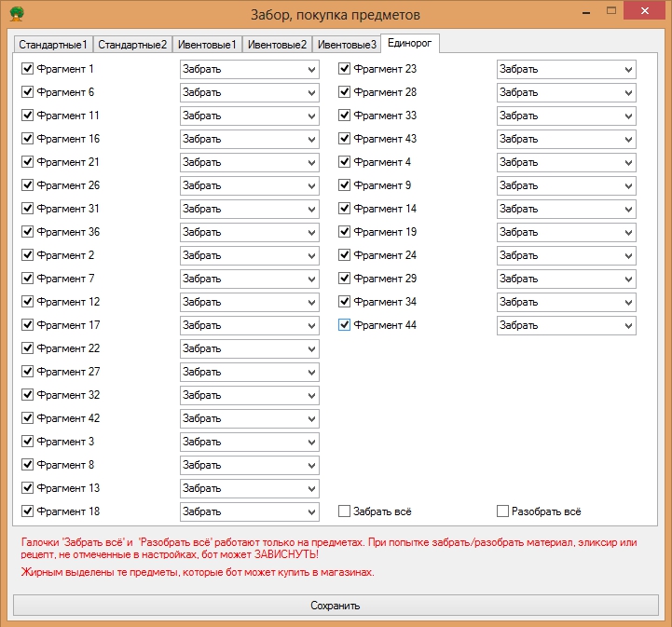This screenshot has height=627, width=672.
Task: Select the Ивентовые1 tab
Action: click(x=207, y=45)
